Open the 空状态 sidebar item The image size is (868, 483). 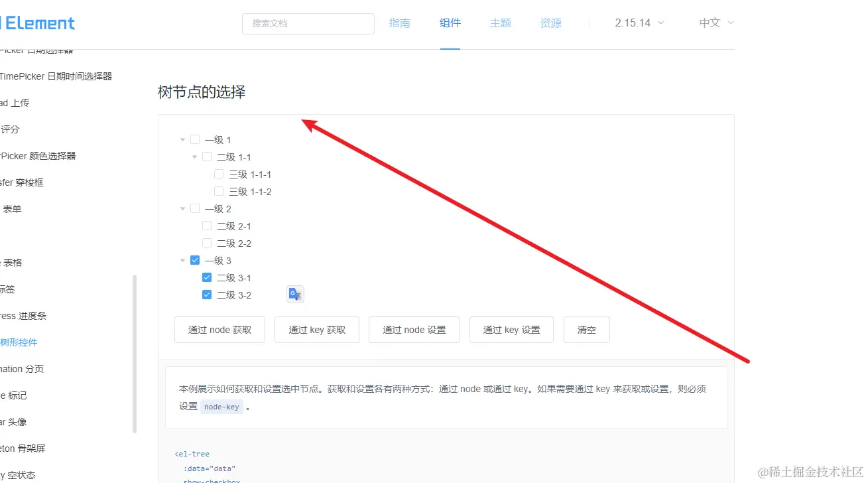(18, 475)
